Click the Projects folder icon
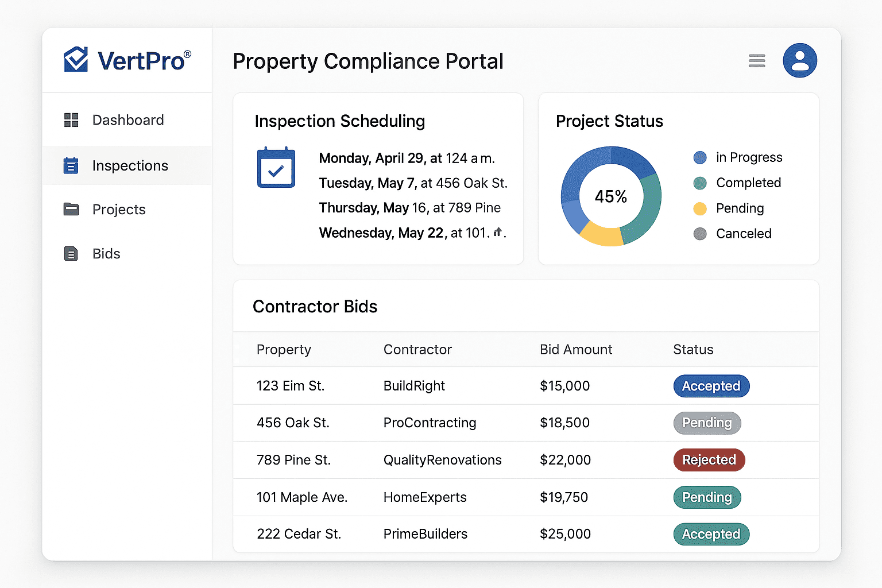Image resolution: width=882 pixels, height=588 pixels. tap(71, 209)
